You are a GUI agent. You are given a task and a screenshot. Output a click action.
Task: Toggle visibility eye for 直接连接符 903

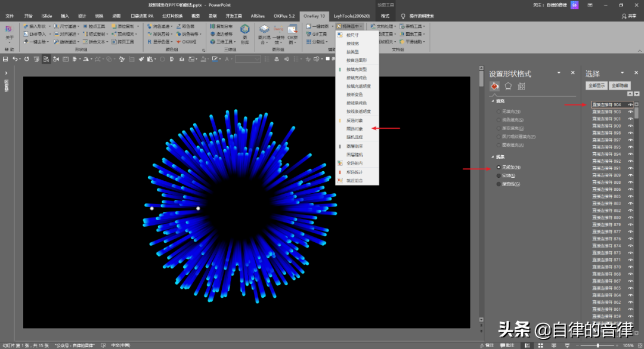(630, 112)
